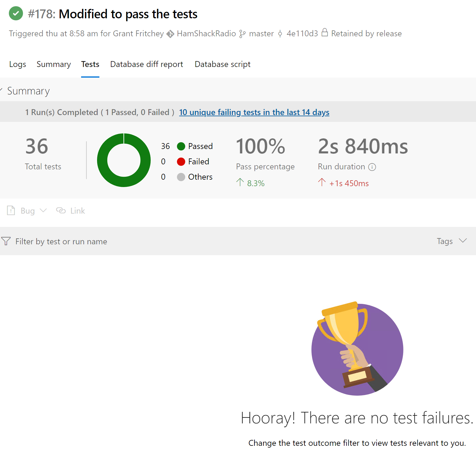This screenshot has height=452, width=476.
Task: Click the filter funnel icon
Action: pyautogui.click(x=6, y=241)
